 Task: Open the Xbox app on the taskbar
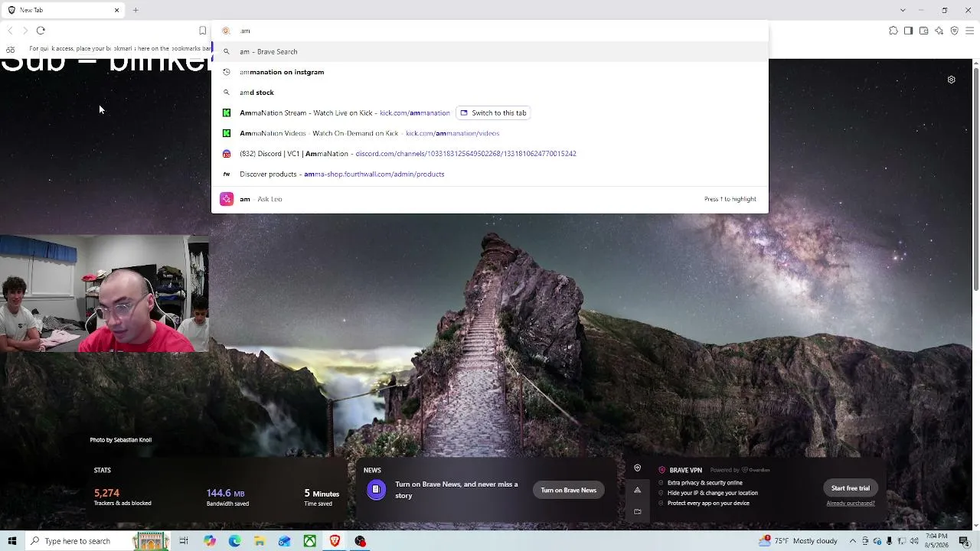pos(310,541)
